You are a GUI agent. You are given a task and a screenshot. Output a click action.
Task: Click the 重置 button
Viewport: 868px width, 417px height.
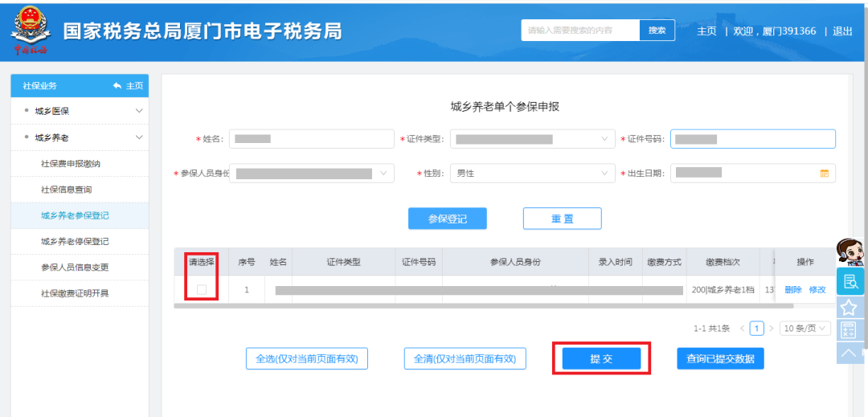point(563,219)
